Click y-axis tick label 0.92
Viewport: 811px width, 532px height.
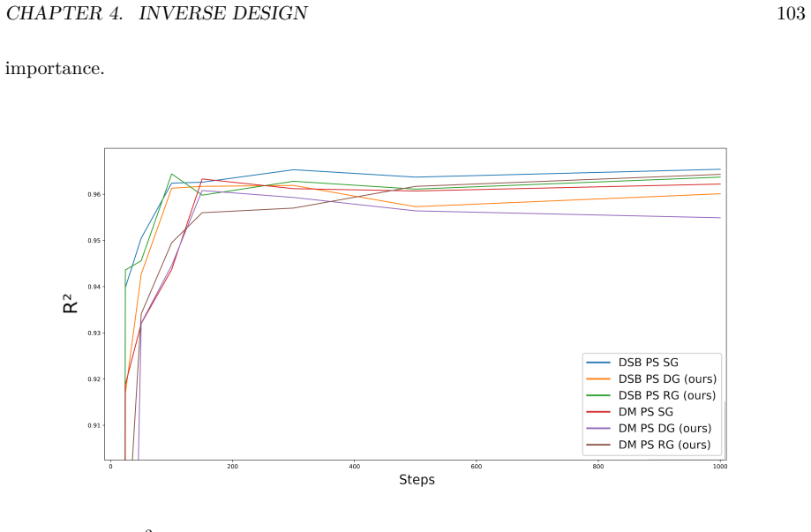coord(94,379)
